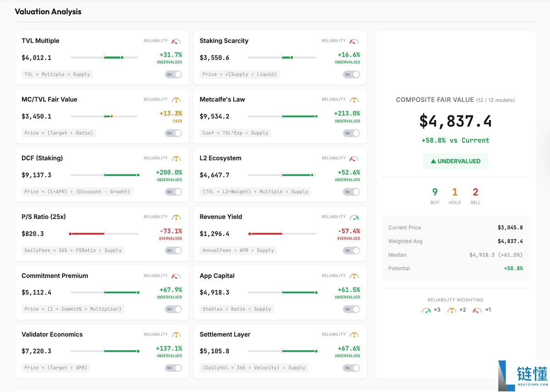Click the Commitment Premium reliability gauge icon

(x=176, y=276)
